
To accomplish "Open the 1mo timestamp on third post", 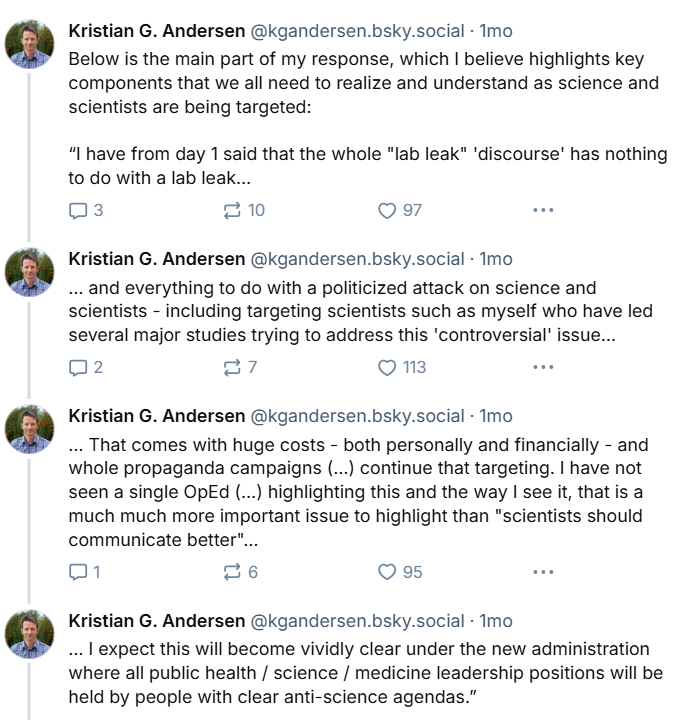I will [x=496, y=416].
